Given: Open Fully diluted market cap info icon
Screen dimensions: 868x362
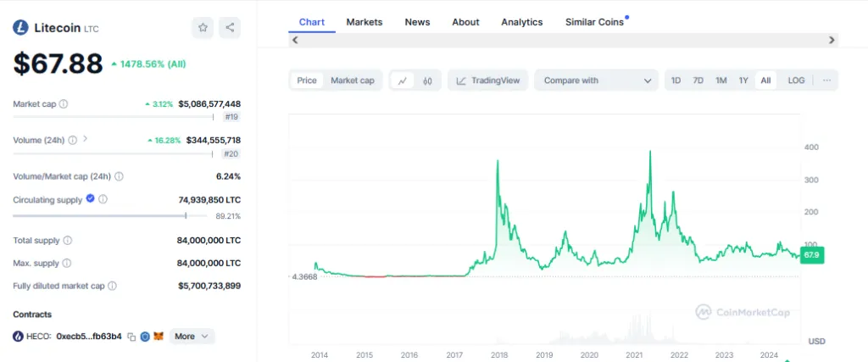Looking at the screenshot, I should point(113,286).
